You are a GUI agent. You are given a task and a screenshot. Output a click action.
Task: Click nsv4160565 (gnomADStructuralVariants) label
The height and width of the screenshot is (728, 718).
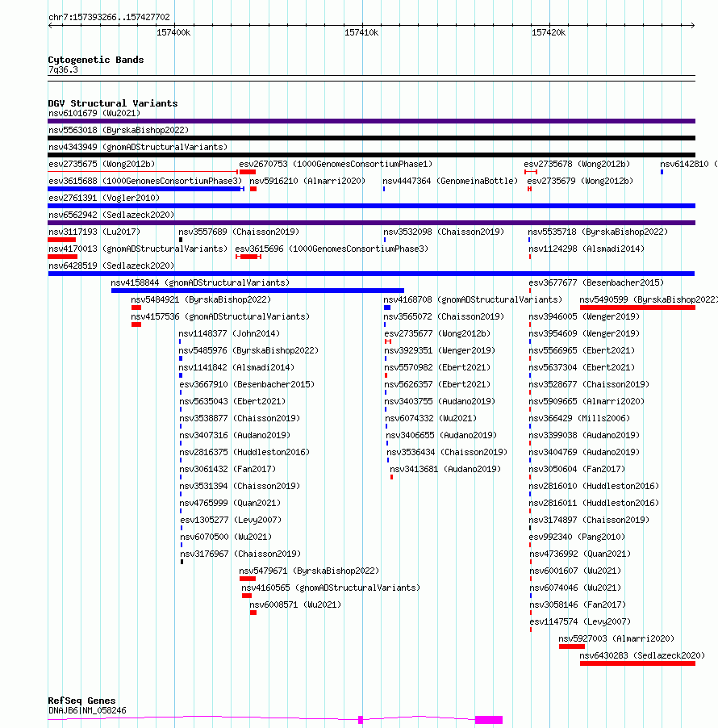(331, 588)
